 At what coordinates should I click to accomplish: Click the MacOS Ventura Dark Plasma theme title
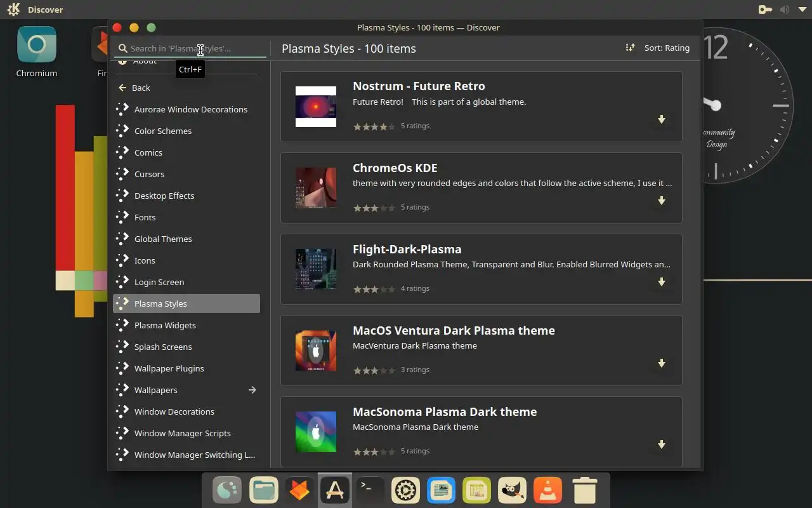pyautogui.click(x=454, y=330)
